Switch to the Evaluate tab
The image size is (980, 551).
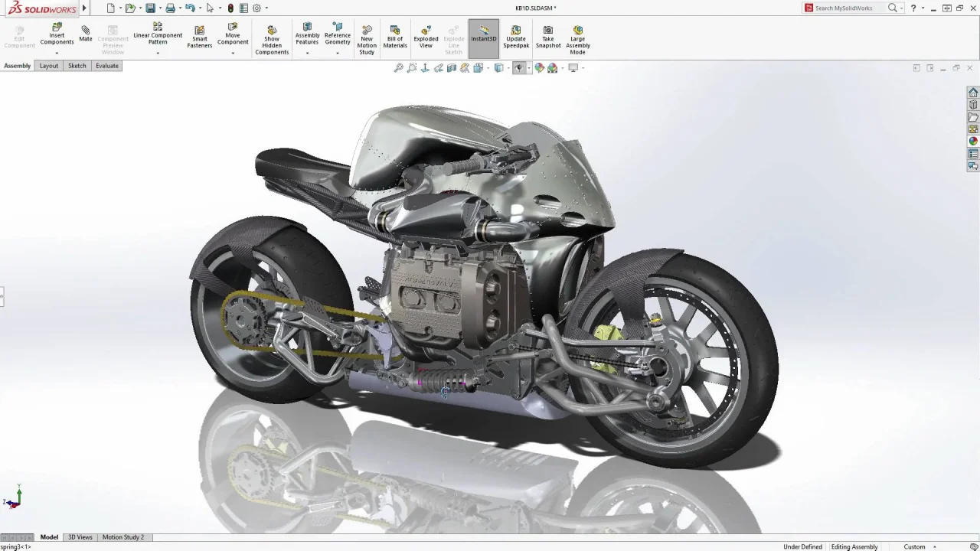click(x=107, y=66)
